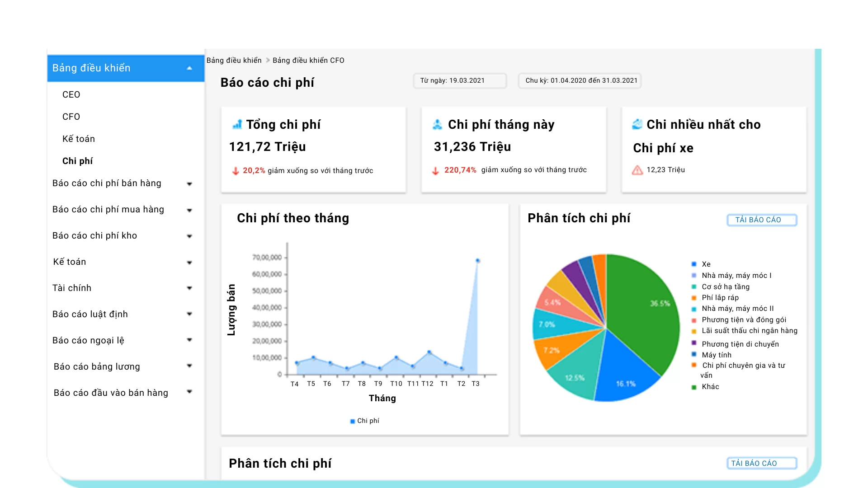Screen dimensions: 868x488
Task: Click the red down arrow beside 20,2%
Action: [236, 171]
